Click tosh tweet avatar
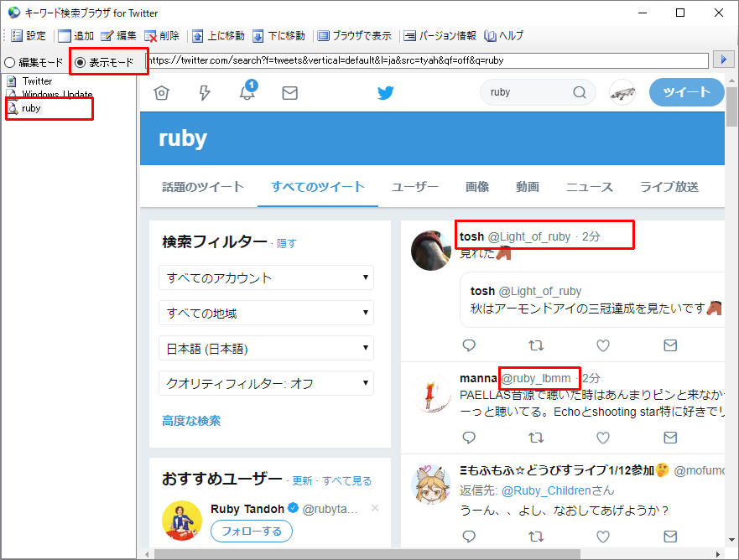 click(x=431, y=251)
